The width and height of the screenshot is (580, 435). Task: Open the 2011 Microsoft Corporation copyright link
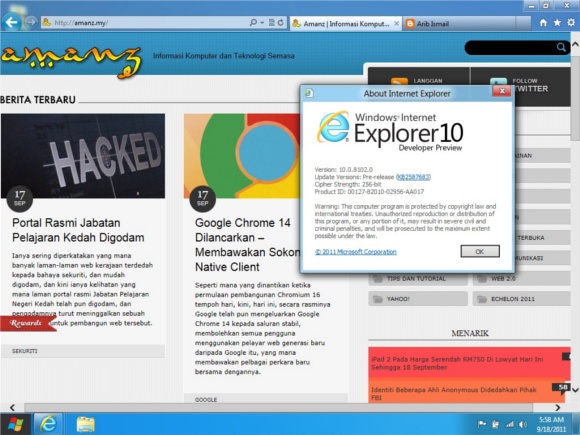pos(355,252)
